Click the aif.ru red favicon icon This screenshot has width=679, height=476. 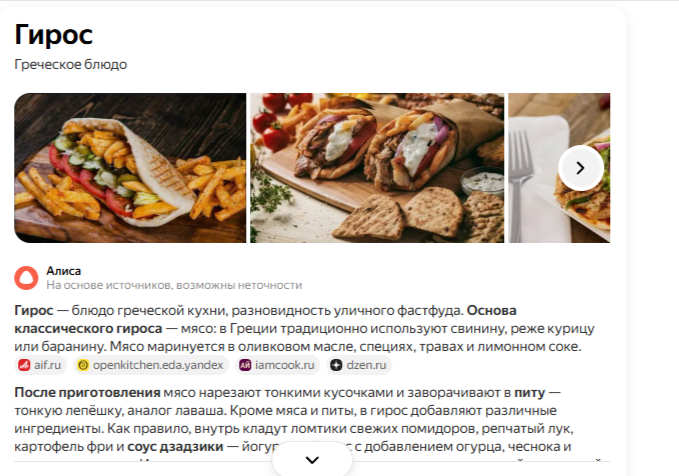click(24, 365)
